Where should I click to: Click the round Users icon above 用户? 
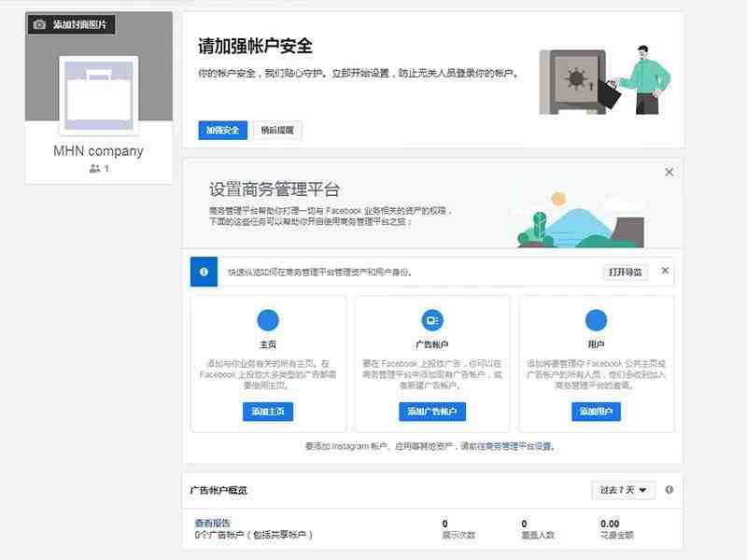tap(596, 320)
